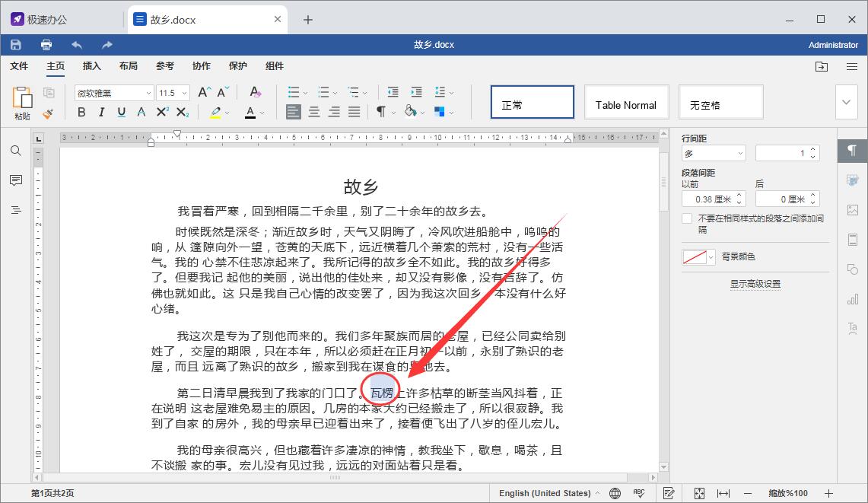
Task: Apply superscript formatting
Action: pos(162,112)
